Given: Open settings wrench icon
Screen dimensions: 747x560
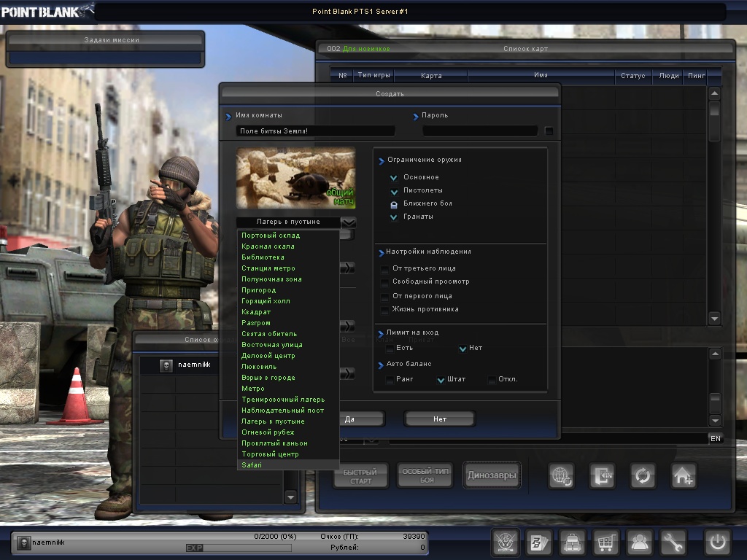Looking at the screenshot, I should coord(672,542).
